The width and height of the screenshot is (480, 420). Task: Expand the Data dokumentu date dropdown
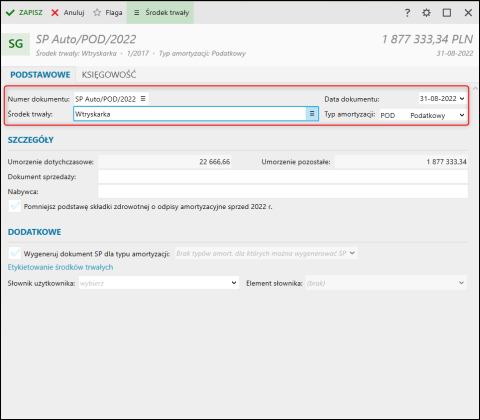462,99
